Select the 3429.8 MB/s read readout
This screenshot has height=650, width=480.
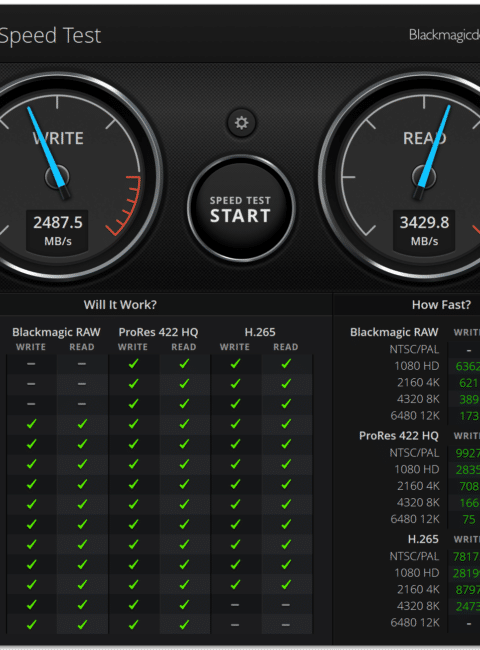tap(424, 230)
